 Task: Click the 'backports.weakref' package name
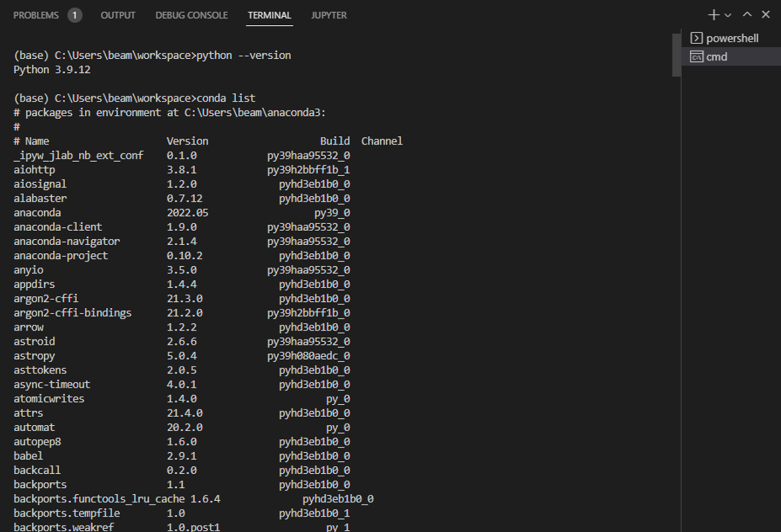(x=64, y=527)
